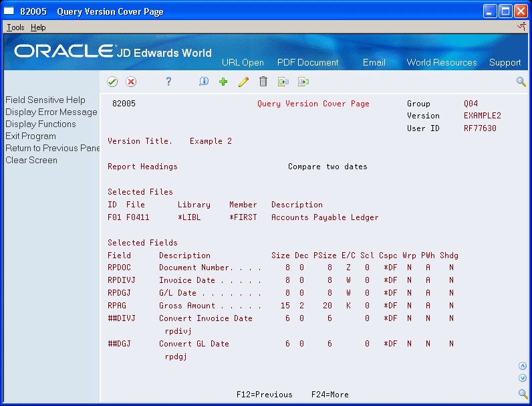The image size is (532, 406).
Task: Click F24=More function key text
Action: (329, 395)
